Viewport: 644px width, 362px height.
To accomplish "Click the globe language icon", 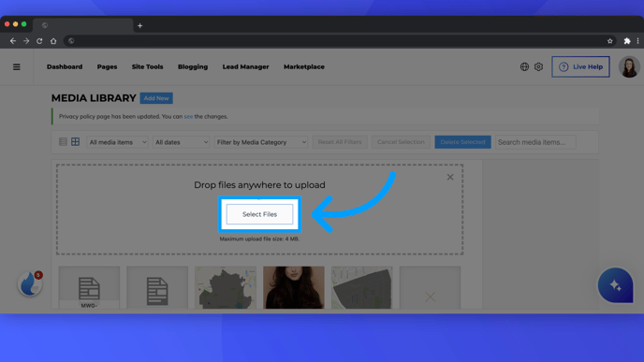I will 524,66.
